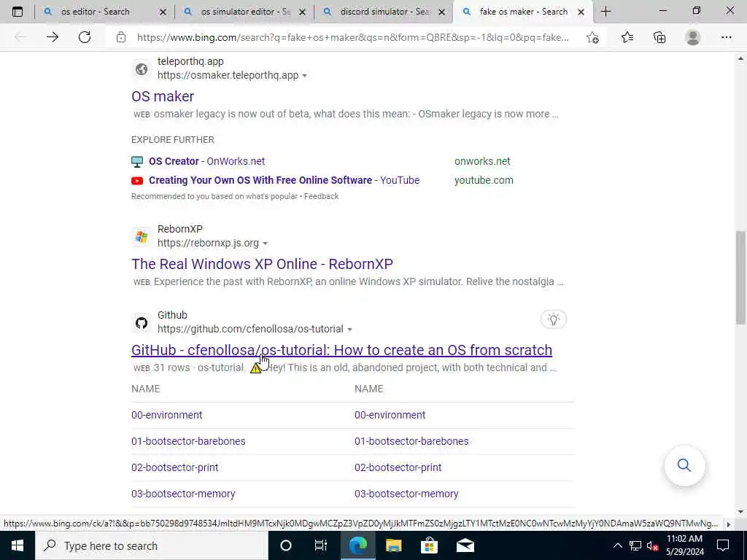The width and height of the screenshot is (747, 560).
Task: Show hidden system tray icons
Action: (x=617, y=545)
